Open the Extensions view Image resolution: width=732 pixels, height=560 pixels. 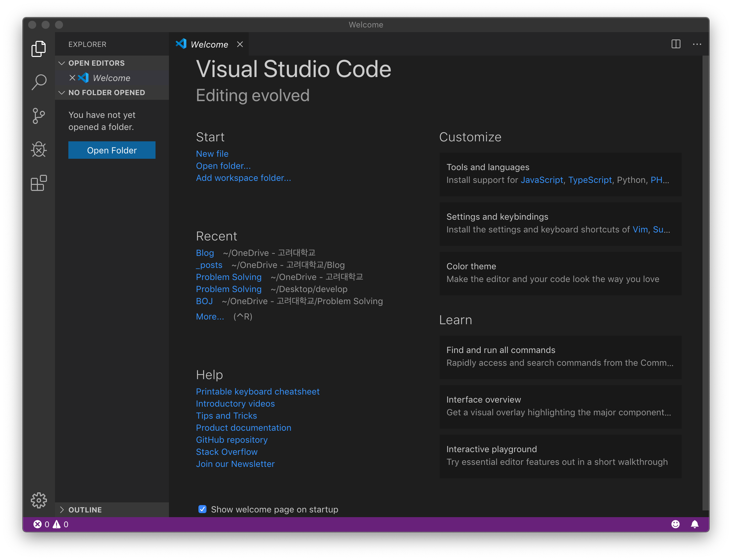(x=39, y=183)
